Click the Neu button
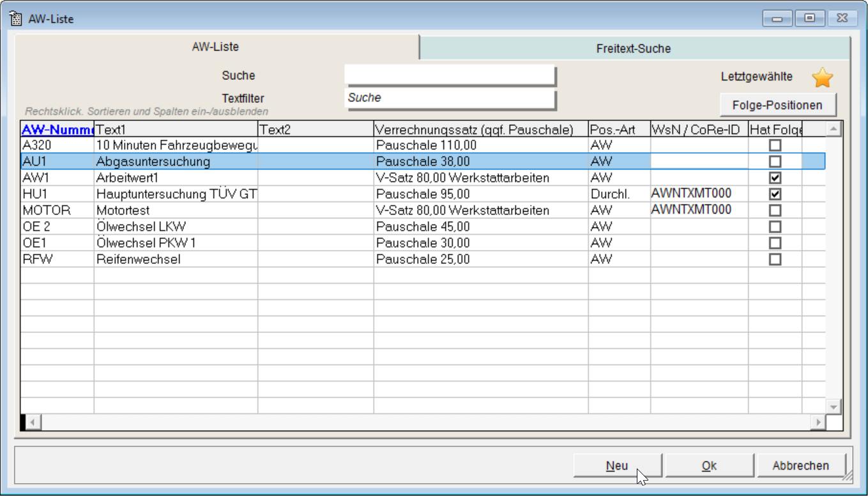Viewport: 868px width, 496px height. (x=617, y=466)
